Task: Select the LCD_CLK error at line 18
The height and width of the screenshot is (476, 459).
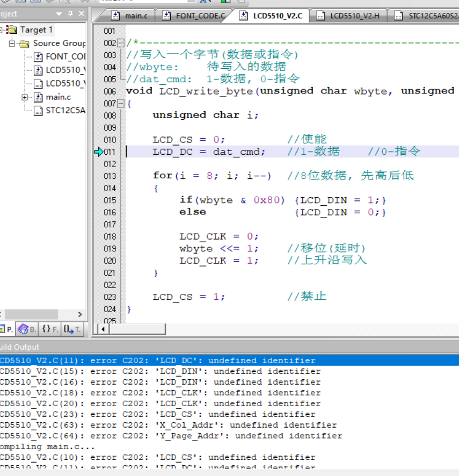Action: 160,393
